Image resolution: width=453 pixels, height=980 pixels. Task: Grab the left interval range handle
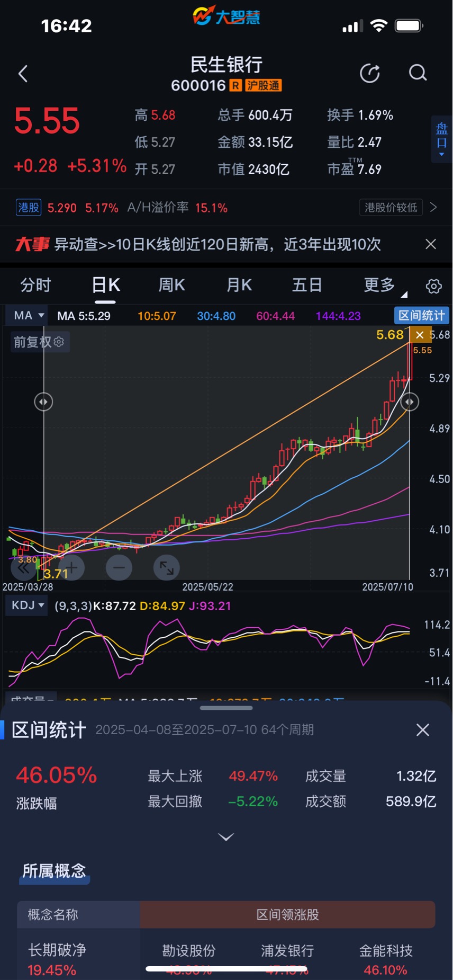(x=43, y=402)
